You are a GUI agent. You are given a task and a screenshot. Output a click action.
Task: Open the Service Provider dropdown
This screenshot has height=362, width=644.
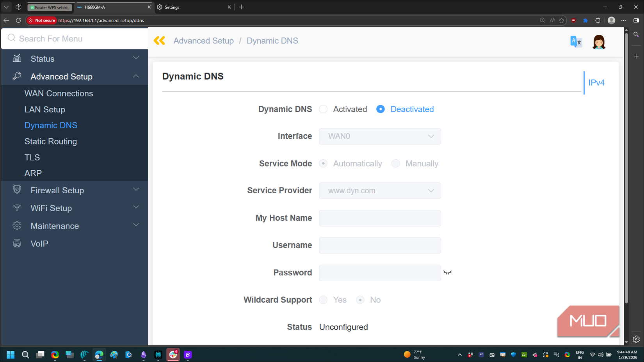pos(431,191)
